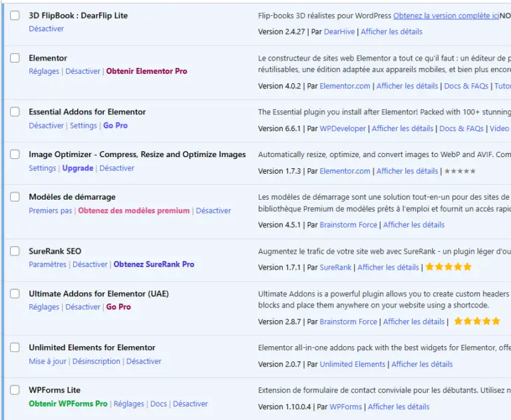Show details for Image Optimizer version 1.7.3

coord(407,171)
